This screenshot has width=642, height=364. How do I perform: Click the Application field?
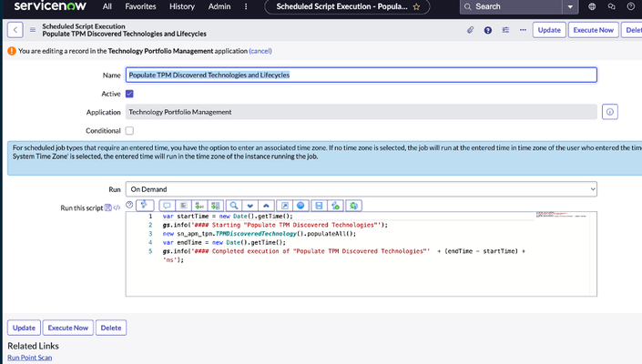coord(362,112)
